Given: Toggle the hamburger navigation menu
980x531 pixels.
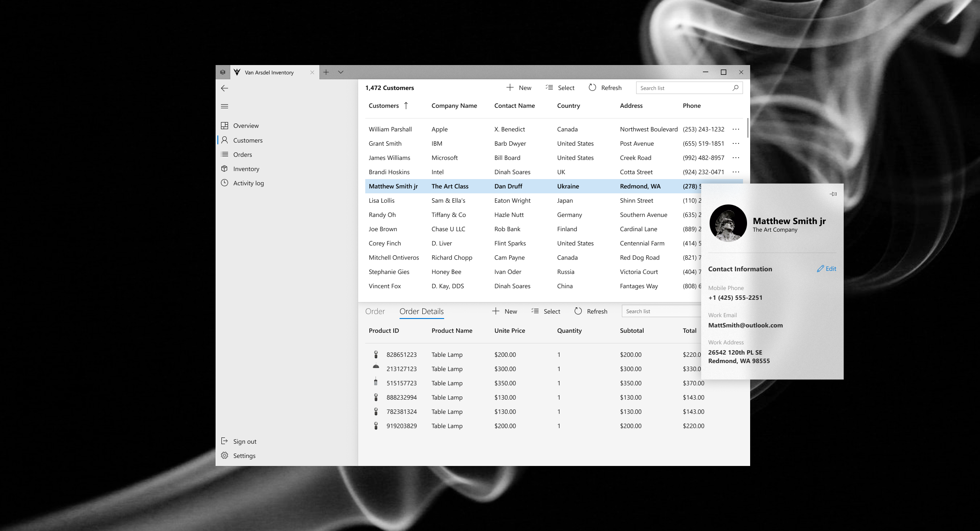Looking at the screenshot, I should tap(225, 106).
